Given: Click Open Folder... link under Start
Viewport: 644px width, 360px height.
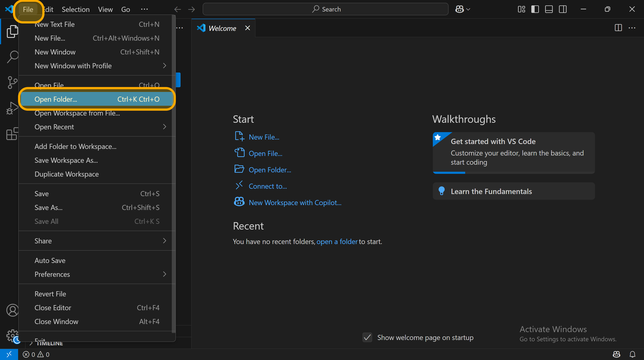Looking at the screenshot, I should pyautogui.click(x=270, y=170).
